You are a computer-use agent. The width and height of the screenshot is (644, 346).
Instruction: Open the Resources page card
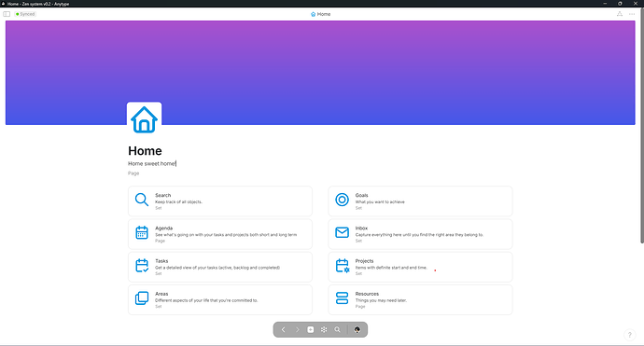tap(420, 299)
